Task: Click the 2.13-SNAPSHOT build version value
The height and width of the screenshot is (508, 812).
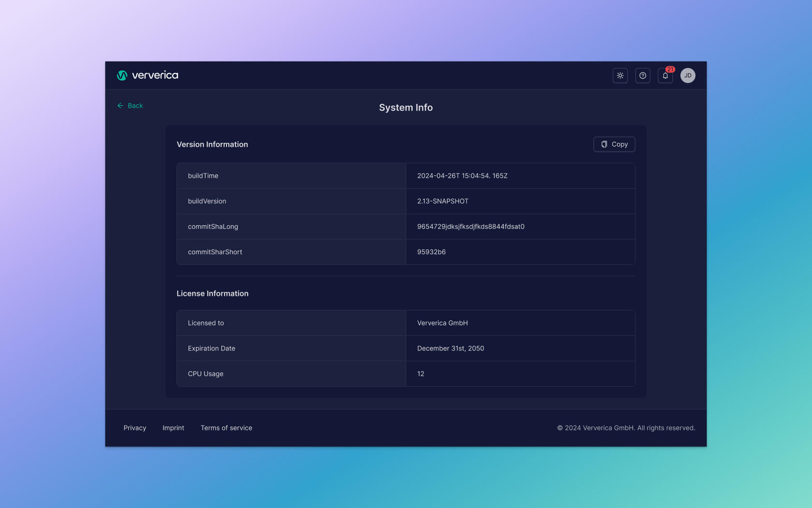Action: click(x=442, y=201)
